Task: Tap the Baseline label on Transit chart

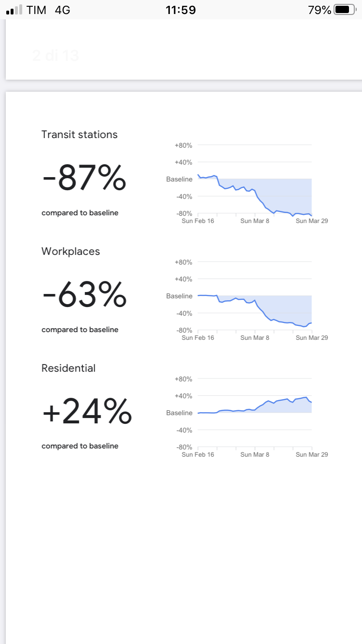Action: tap(179, 179)
